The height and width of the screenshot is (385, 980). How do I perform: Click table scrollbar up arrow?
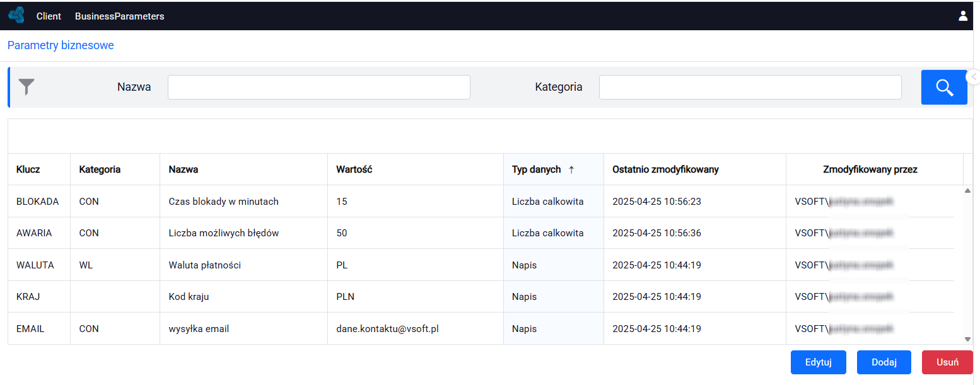[x=968, y=190]
